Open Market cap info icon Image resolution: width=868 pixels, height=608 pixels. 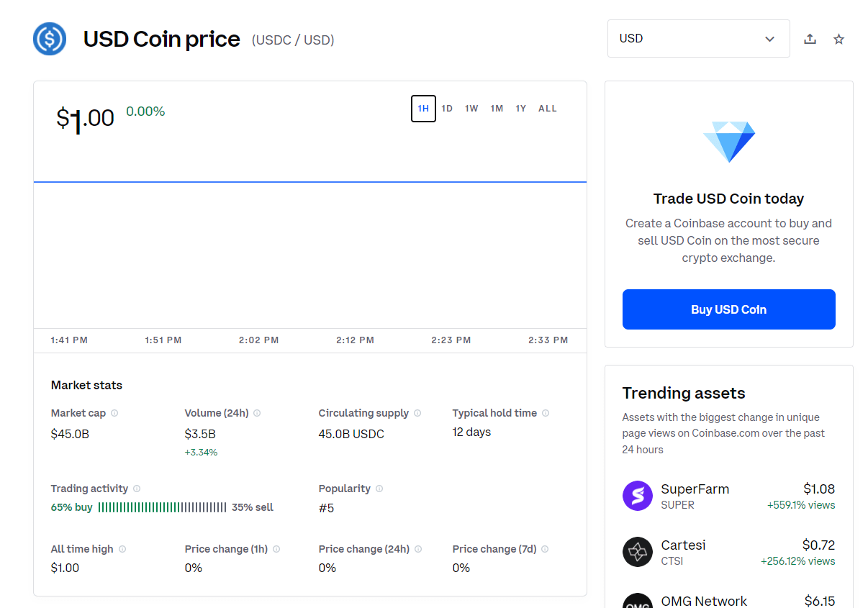point(114,413)
